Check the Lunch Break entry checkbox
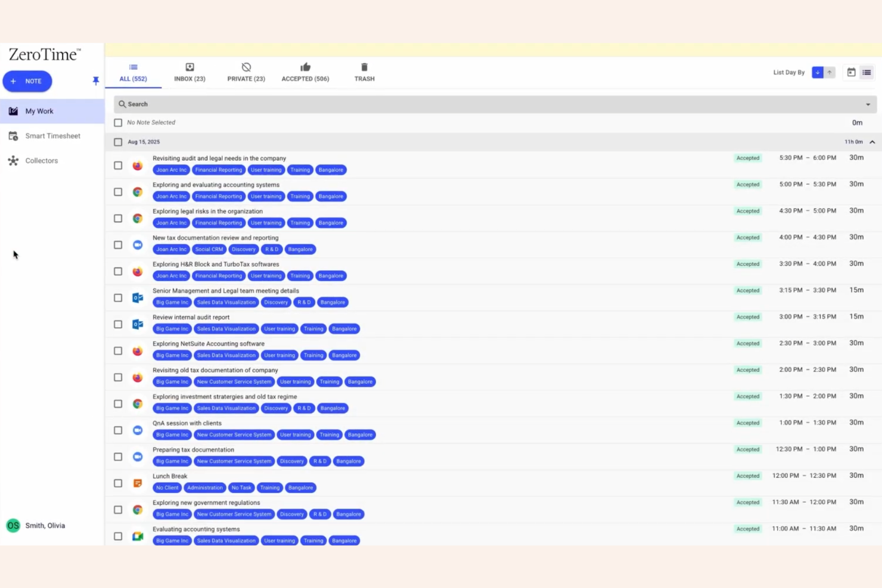The image size is (882, 588). 117,483
